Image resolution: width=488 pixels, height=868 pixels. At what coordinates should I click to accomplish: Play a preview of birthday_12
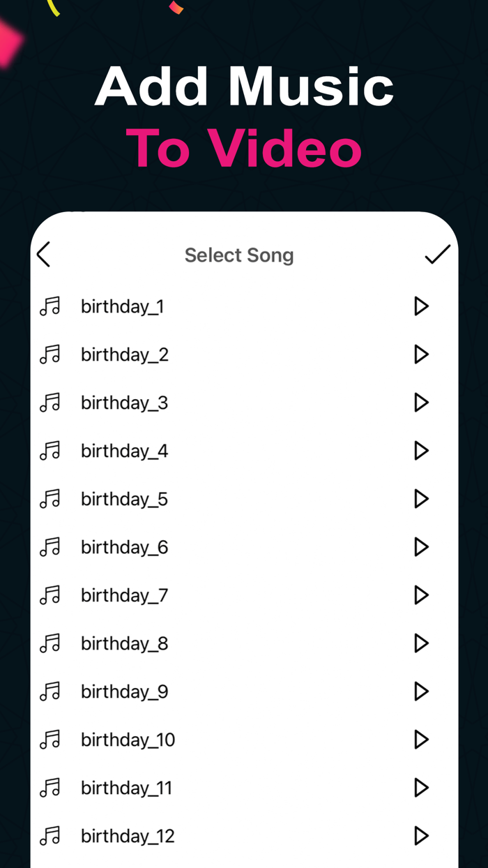tap(421, 836)
